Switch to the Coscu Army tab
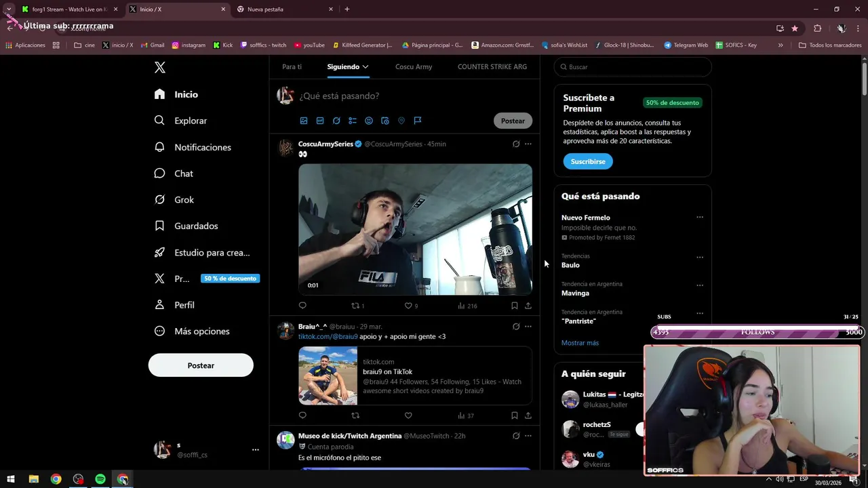Screen dimensions: 868x488 pyautogui.click(x=414, y=66)
